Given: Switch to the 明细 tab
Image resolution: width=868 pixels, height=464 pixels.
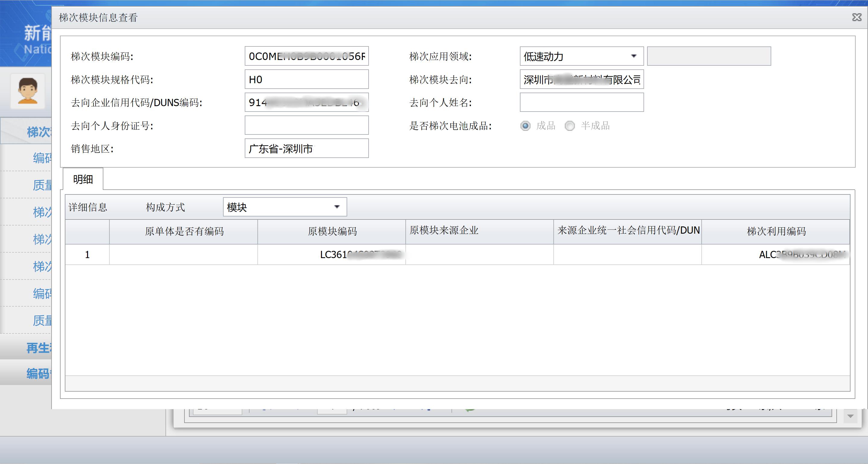Looking at the screenshot, I should coord(83,179).
